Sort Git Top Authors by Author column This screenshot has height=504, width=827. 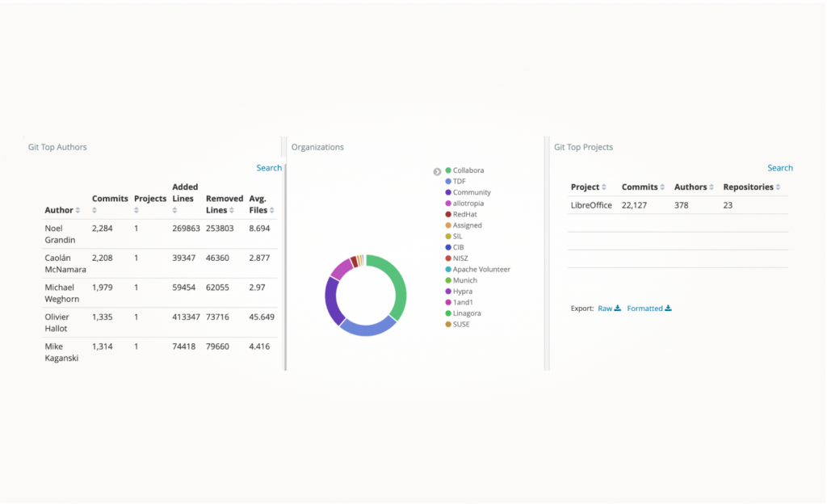pos(78,210)
